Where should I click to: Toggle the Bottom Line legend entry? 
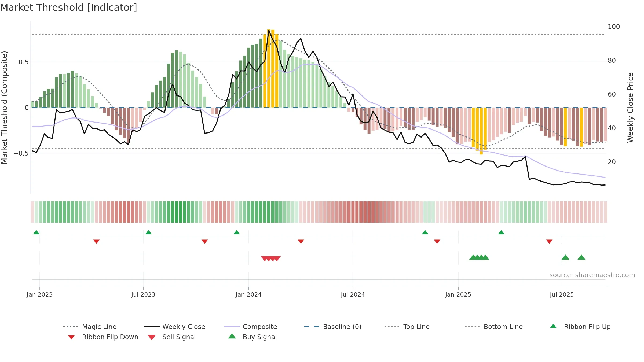[x=494, y=327]
